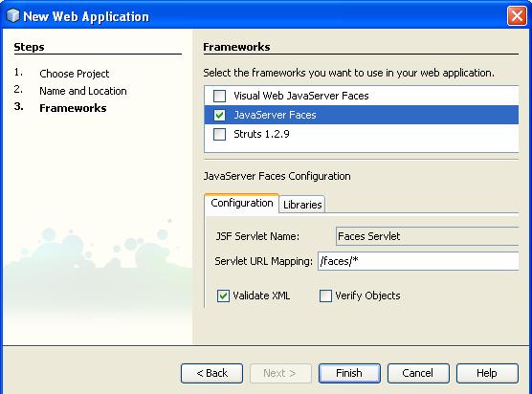Click the New Web Application title text
Image resolution: width=532 pixels, height=394 pixels.
[86, 16]
